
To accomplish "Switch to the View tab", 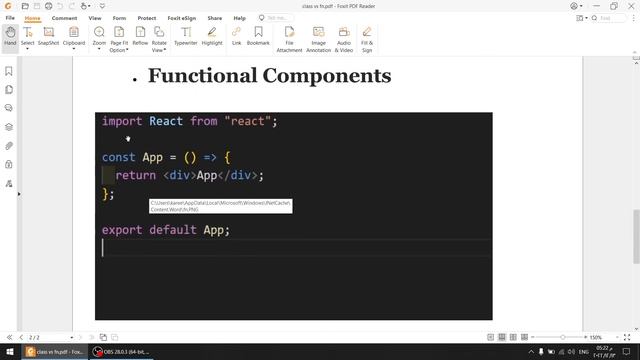I will 95,18.
